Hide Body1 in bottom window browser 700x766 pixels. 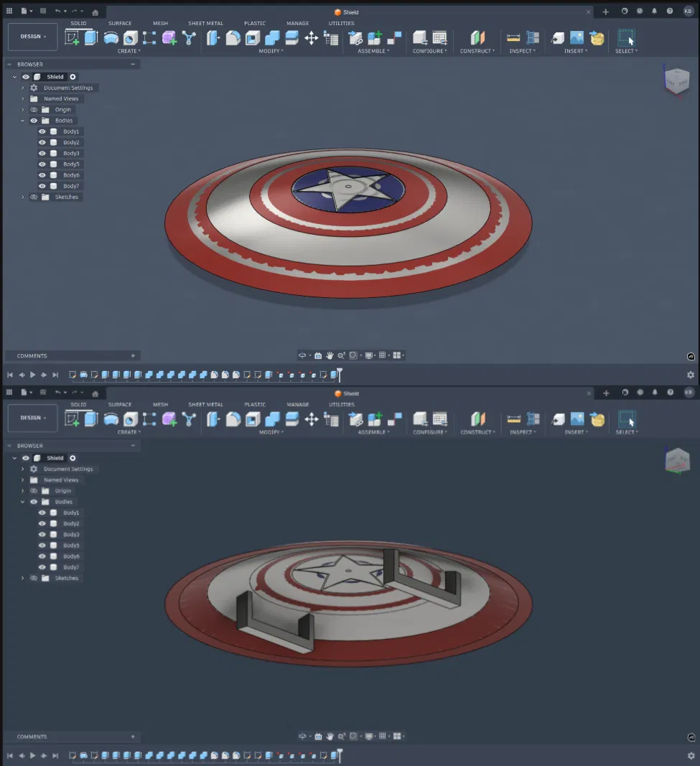click(42, 513)
